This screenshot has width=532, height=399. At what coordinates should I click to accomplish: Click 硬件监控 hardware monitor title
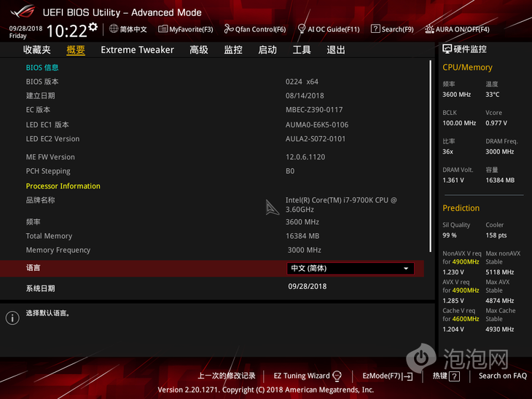tap(470, 50)
